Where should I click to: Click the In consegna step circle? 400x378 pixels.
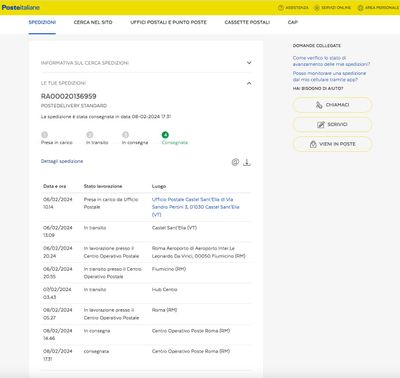pos(125,135)
